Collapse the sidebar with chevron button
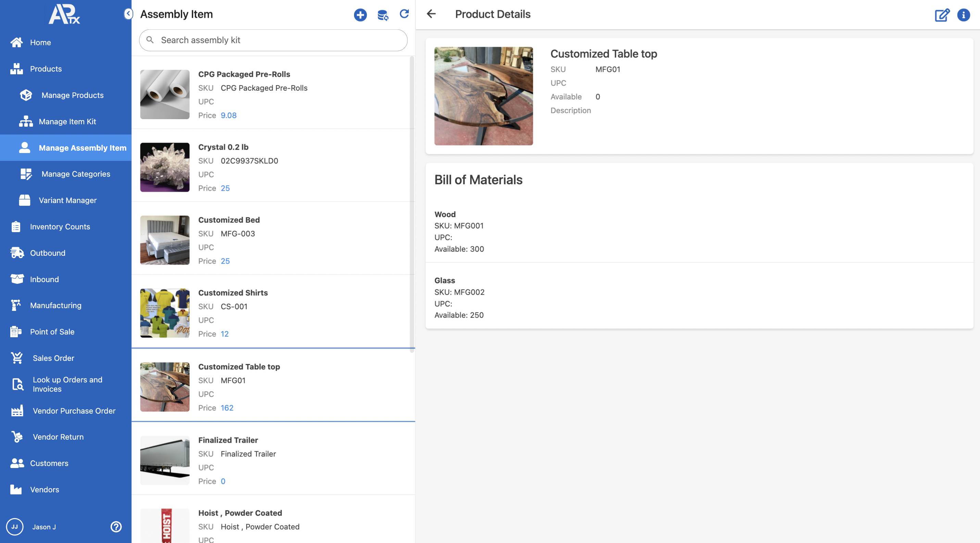This screenshot has height=543, width=980. [x=128, y=14]
